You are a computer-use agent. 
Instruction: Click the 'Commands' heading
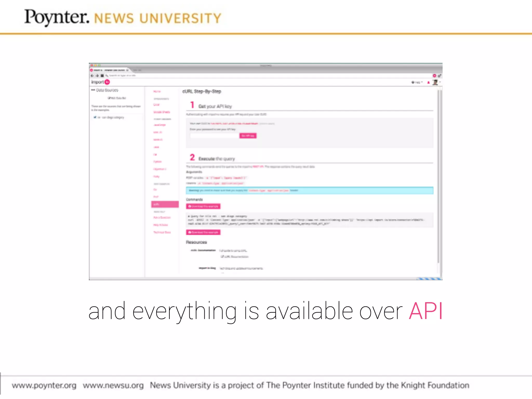tap(194, 199)
